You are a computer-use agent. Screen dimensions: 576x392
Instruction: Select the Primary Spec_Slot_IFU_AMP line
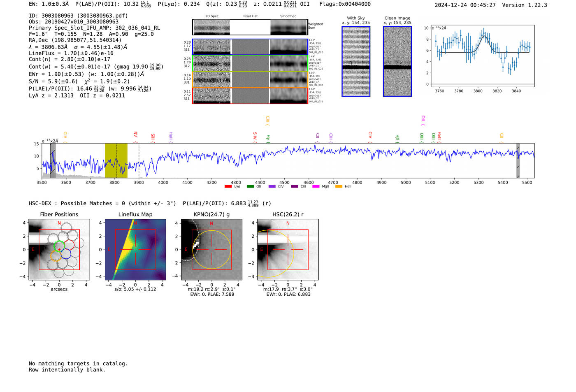pyautogui.click(x=94, y=28)
